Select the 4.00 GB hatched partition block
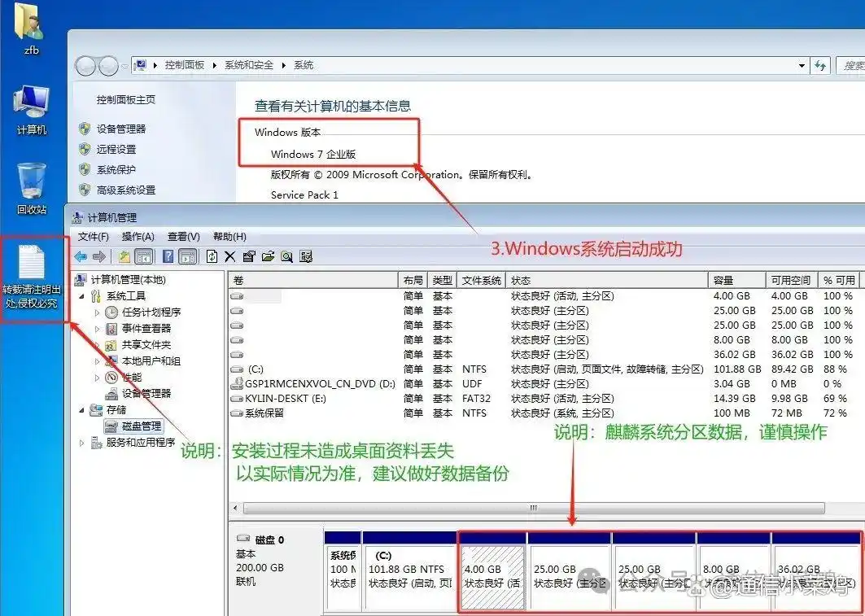Viewport: 865px width, 616px height. pos(492,570)
